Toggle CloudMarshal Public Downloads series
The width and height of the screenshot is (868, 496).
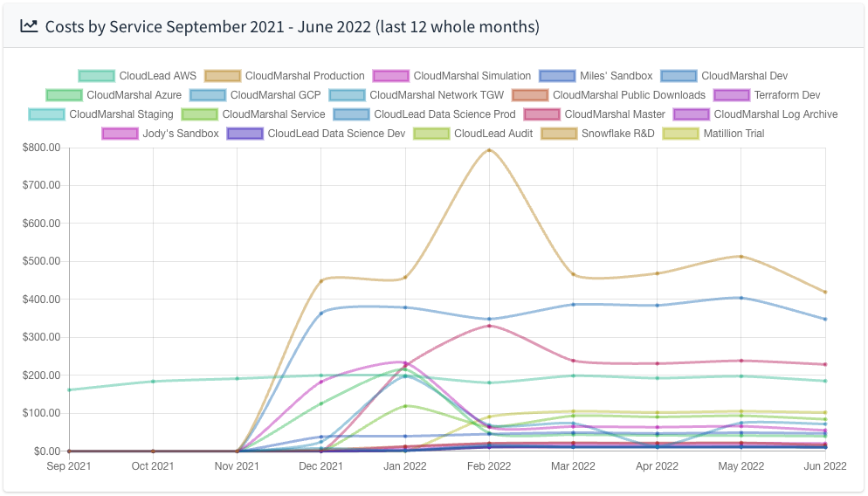click(629, 95)
